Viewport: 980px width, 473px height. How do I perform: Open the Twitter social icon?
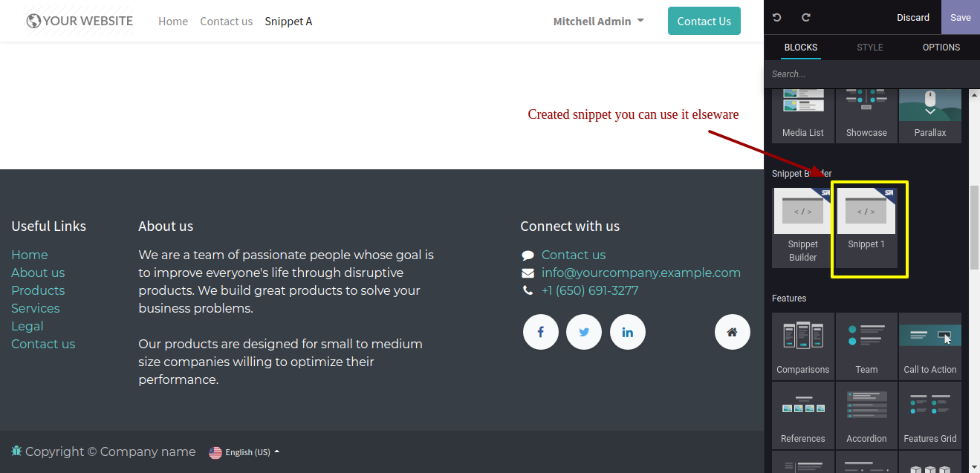click(x=584, y=332)
